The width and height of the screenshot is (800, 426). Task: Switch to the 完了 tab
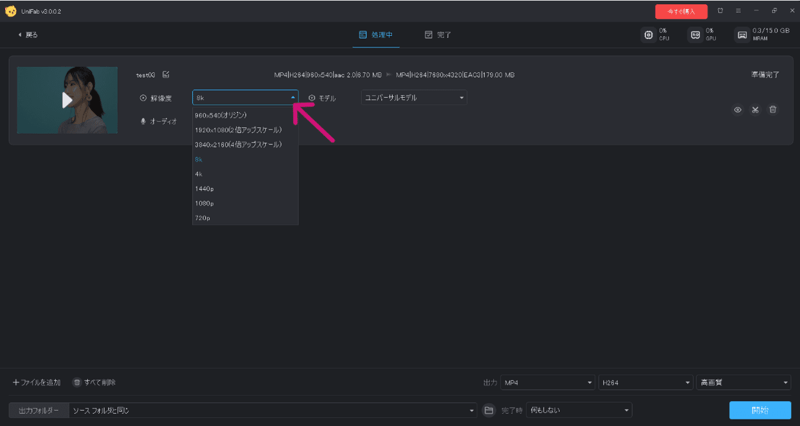437,35
